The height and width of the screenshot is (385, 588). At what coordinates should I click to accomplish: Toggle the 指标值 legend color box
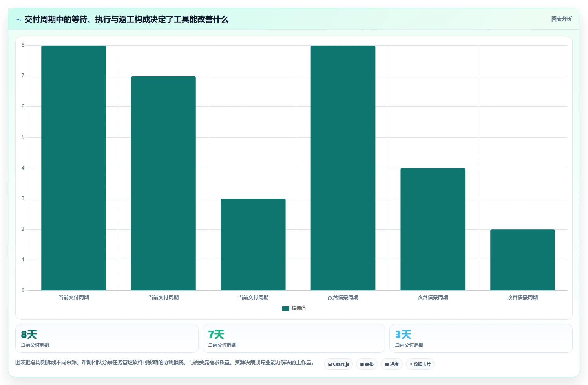pos(286,308)
